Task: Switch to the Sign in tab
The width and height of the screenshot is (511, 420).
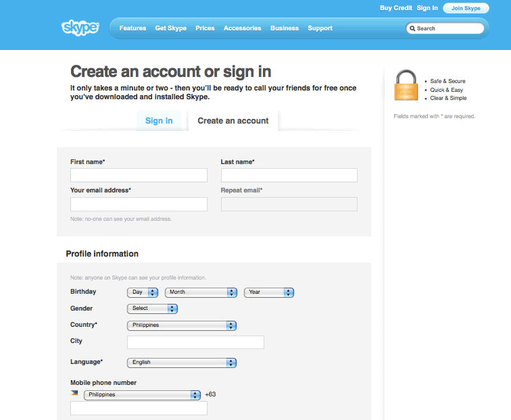Action: [x=159, y=121]
